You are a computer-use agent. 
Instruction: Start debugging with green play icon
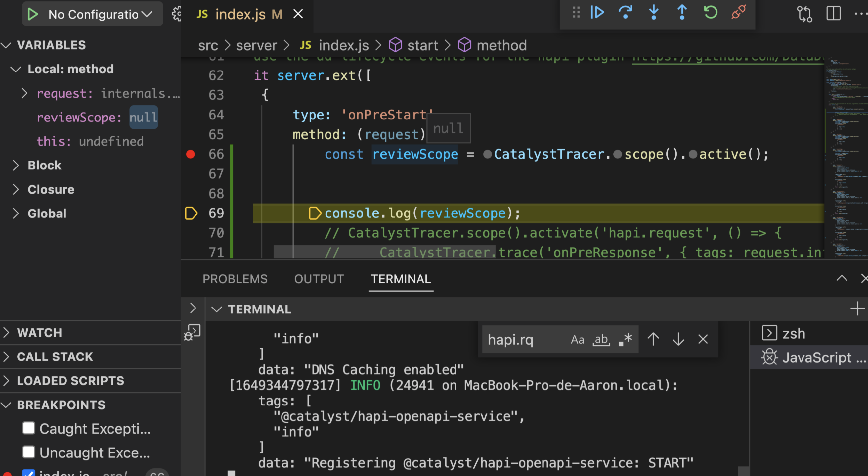point(33,14)
